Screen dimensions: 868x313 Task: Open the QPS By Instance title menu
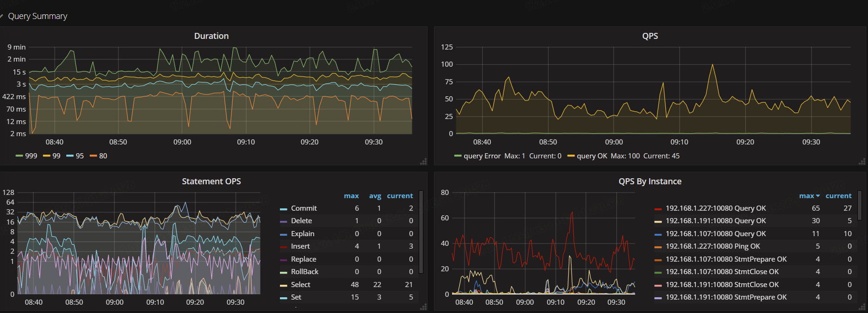(650, 182)
